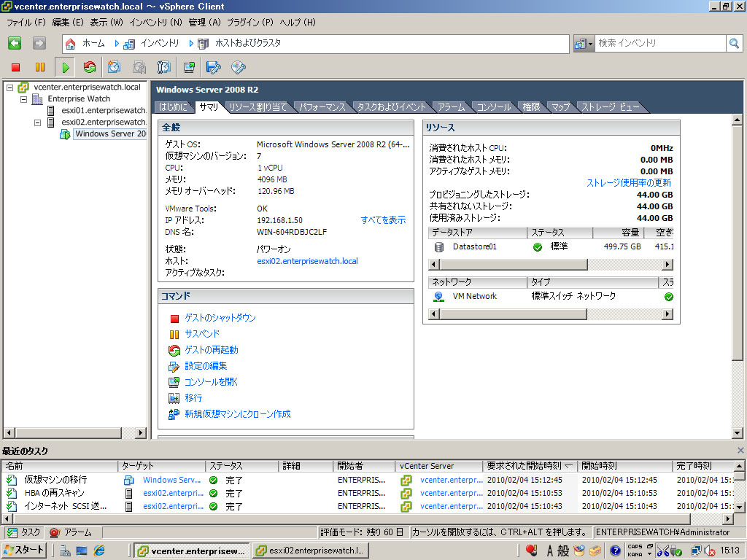Open ホストおよびクラスタ breadcrumb item
This screenshot has height=560, width=747.
(x=248, y=43)
